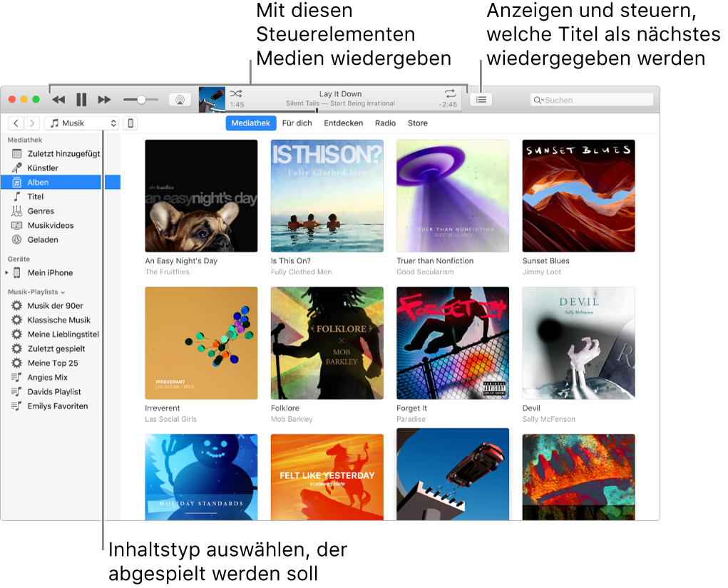The height and width of the screenshot is (588, 728).
Task: Go back with the left chevron
Action: [16, 123]
